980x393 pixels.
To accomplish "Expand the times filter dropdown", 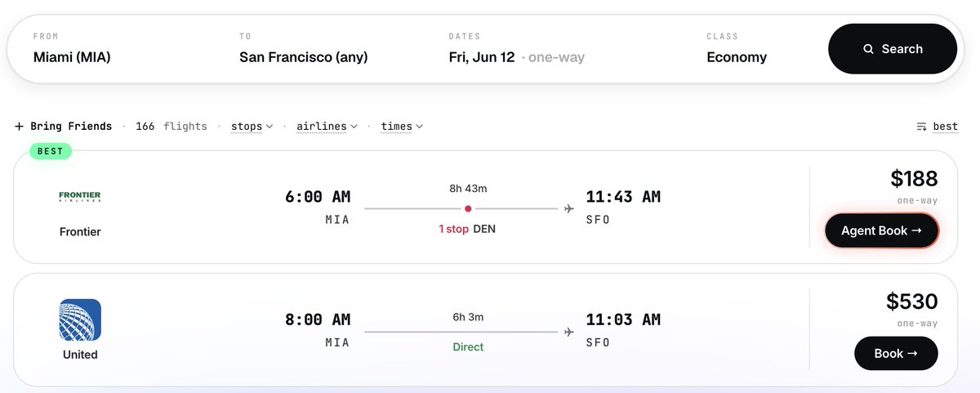I will 402,127.
